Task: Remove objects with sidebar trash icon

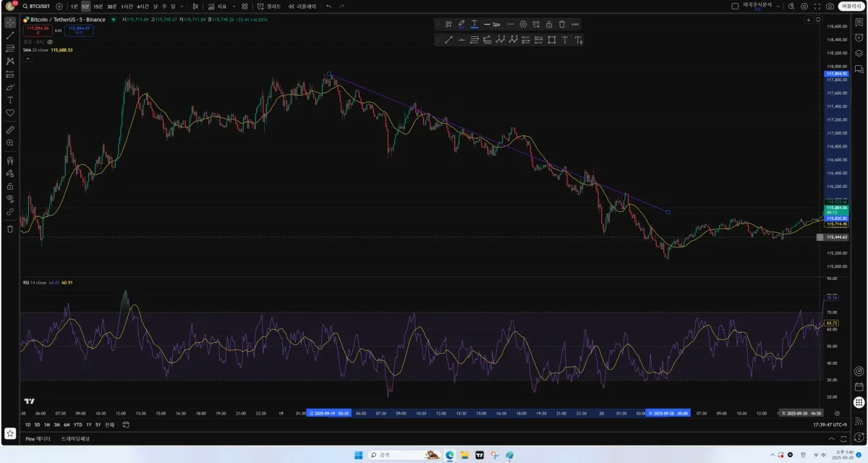Action: 10,229
